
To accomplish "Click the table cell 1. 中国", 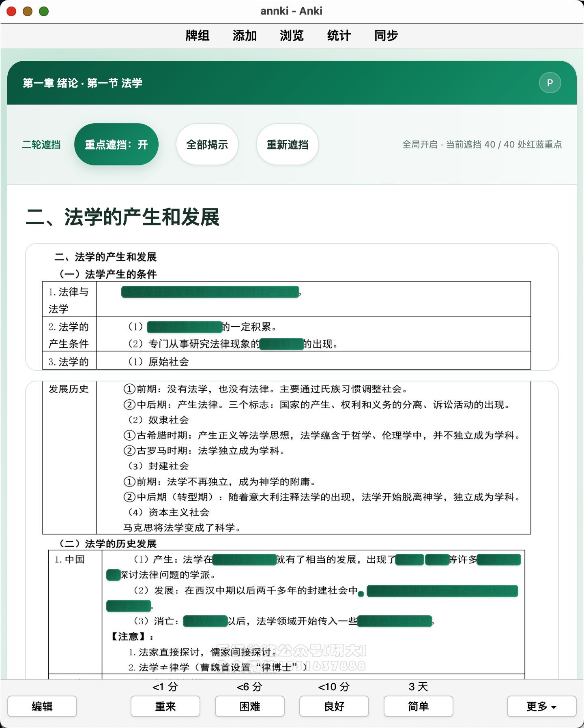I will (x=70, y=560).
